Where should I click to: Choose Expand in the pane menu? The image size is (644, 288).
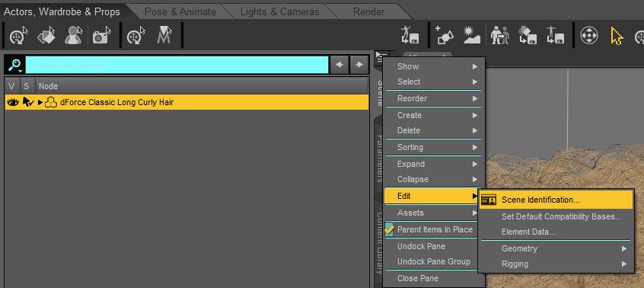click(433, 164)
